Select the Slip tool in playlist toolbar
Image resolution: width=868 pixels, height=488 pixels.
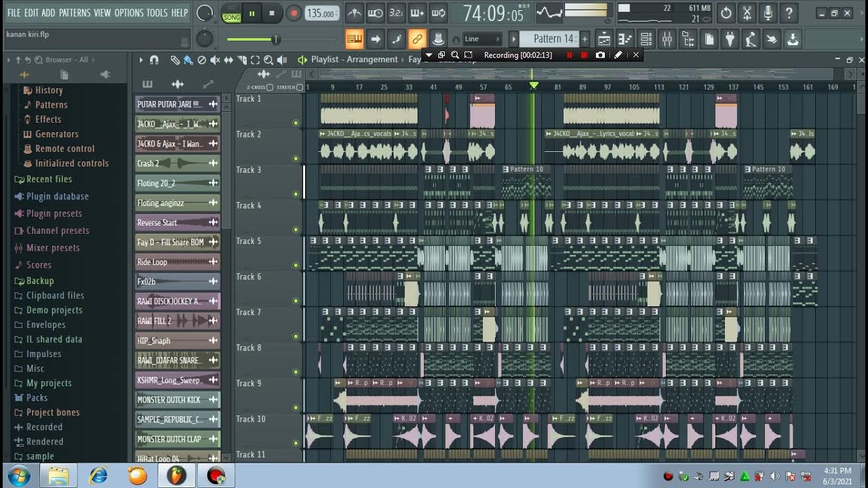pyautogui.click(x=229, y=60)
